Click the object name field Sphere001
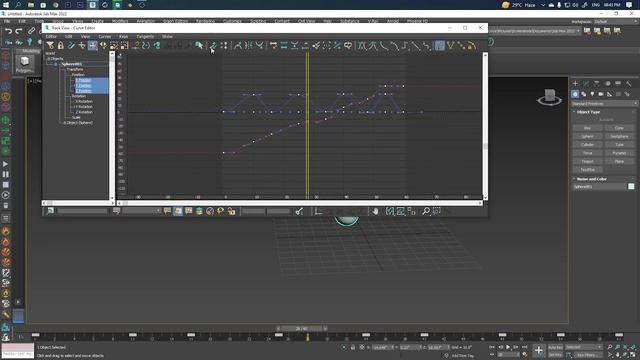 point(599,187)
